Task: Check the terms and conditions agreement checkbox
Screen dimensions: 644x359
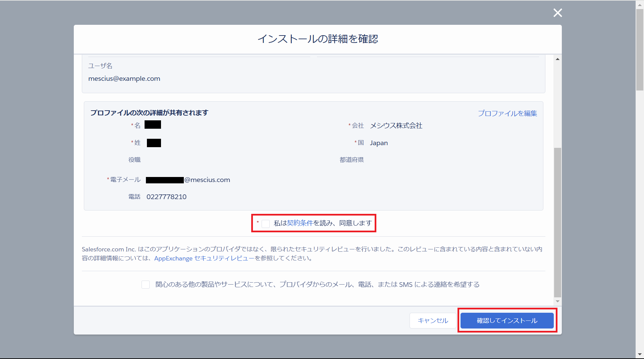Action: [266, 224]
